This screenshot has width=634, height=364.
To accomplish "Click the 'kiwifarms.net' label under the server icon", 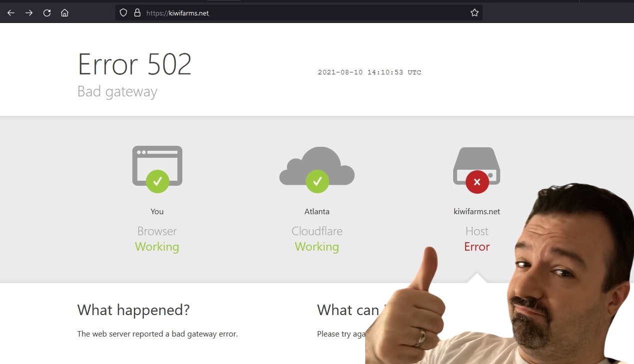I will tap(477, 212).
